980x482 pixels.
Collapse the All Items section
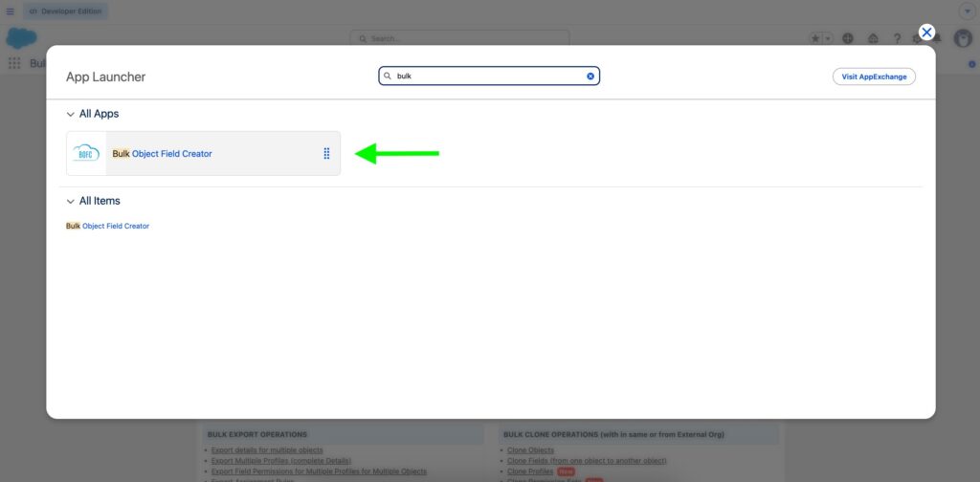click(x=71, y=202)
